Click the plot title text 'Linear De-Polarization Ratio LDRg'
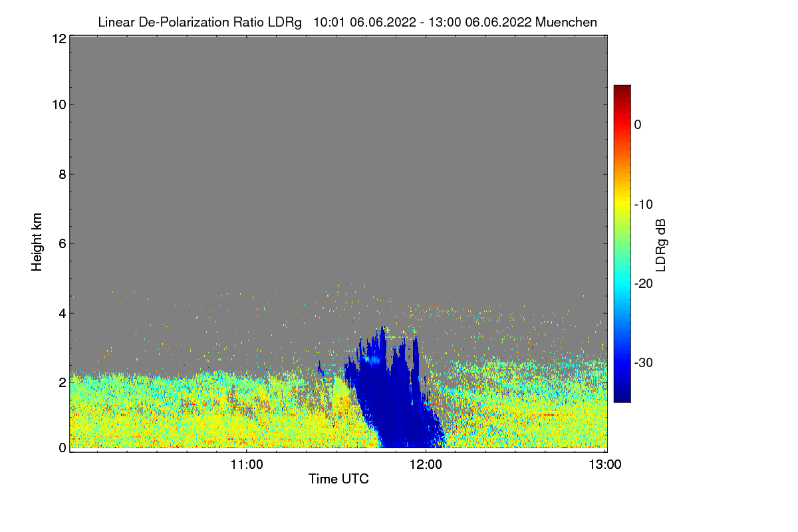Viewport: 798px width, 532px height. coord(199,22)
